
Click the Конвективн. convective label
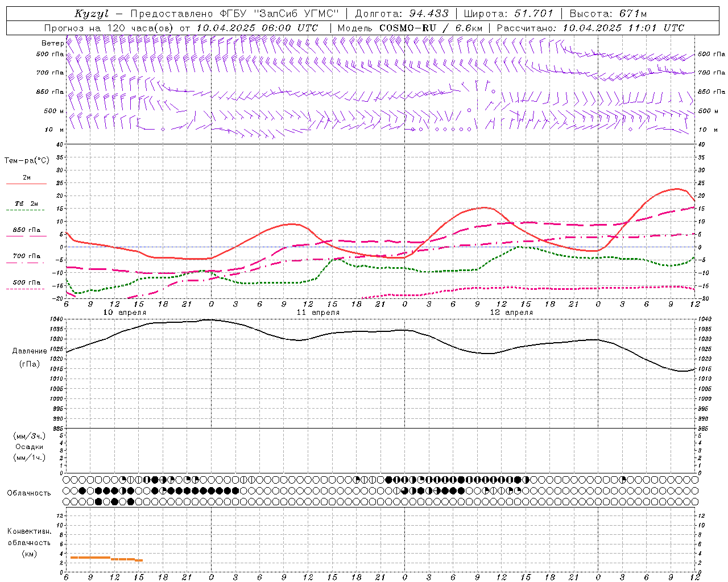tap(29, 531)
